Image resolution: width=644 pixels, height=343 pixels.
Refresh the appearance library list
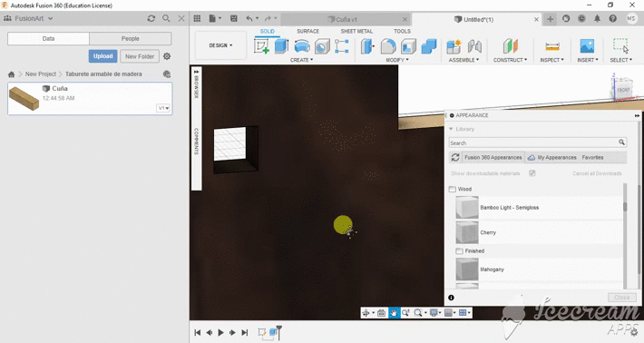click(455, 157)
